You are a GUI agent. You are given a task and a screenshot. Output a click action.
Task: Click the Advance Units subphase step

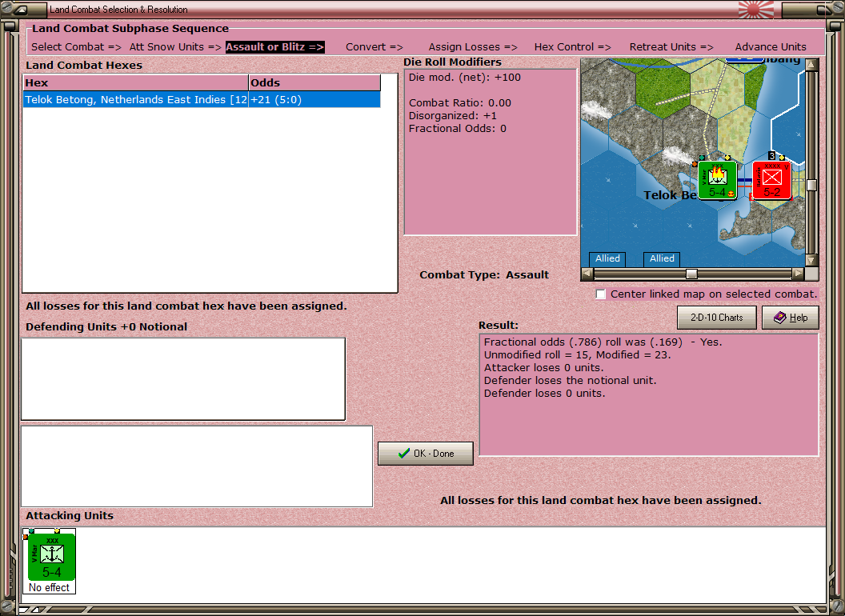(x=771, y=47)
